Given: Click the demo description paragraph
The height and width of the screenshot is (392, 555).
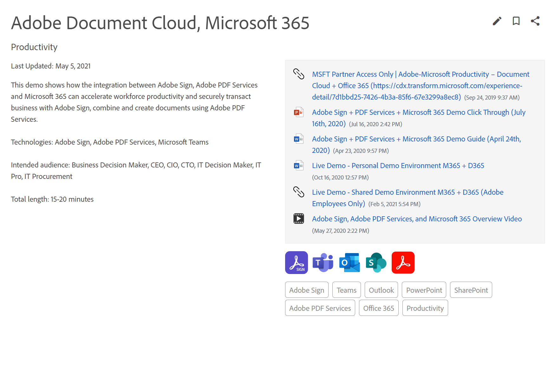Looking at the screenshot, I should [134, 102].
